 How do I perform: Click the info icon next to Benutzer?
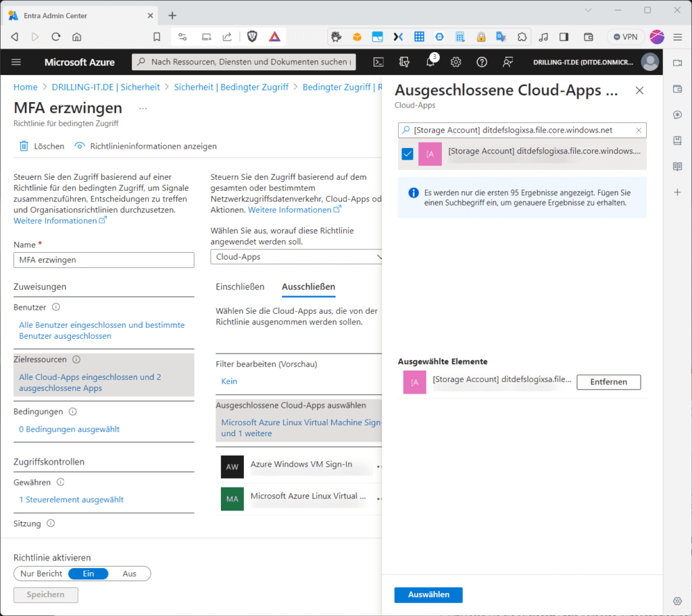[56, 307]
